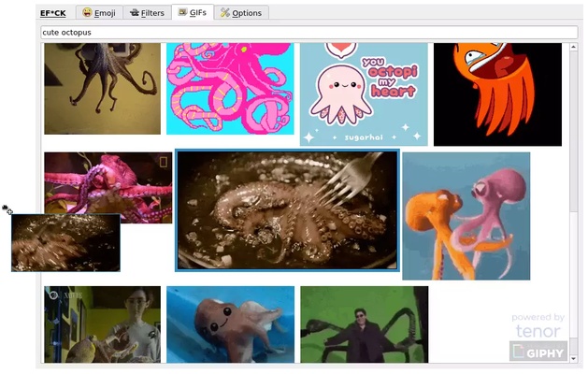Select the GIFs tab
This screenshot has width=588, height=374.
[x=192, y=13]
